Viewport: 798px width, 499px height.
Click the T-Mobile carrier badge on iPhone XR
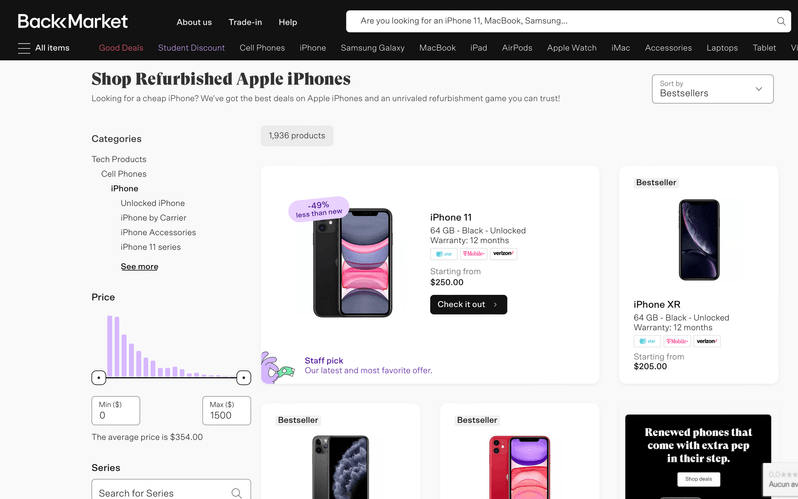pos(677,341)
